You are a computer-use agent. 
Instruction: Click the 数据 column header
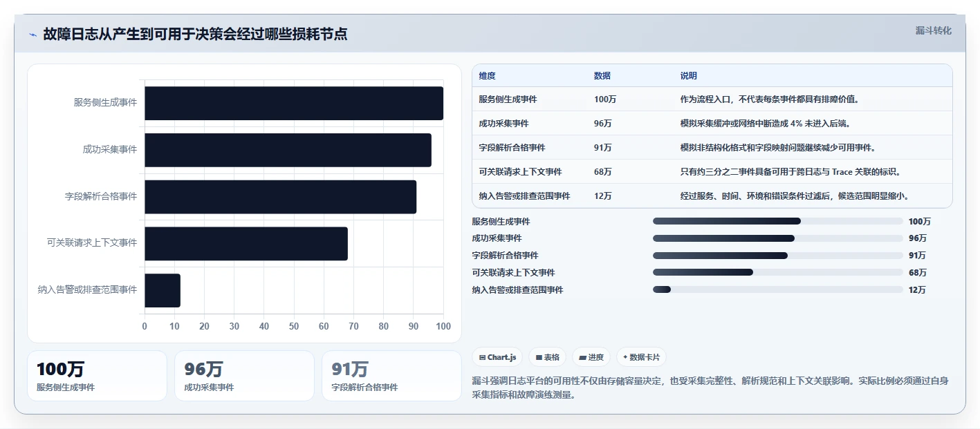click(x=602, y=76)
